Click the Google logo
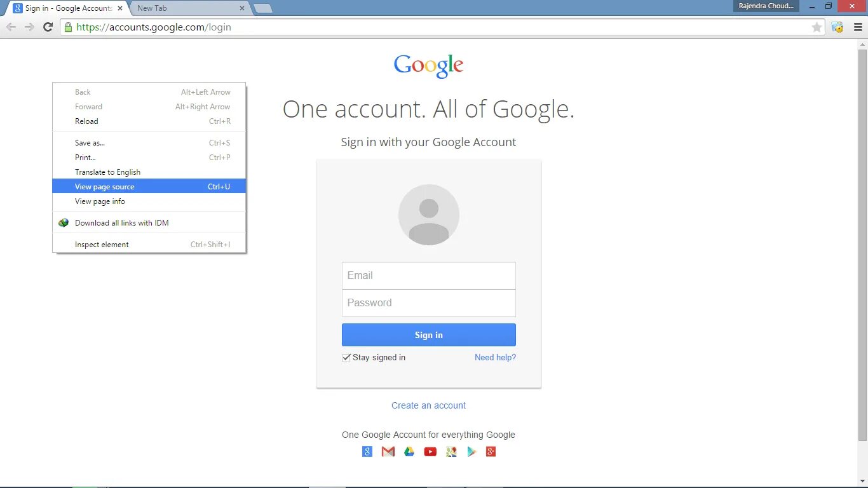Screen dimensions: 868x488 (429, 66)
